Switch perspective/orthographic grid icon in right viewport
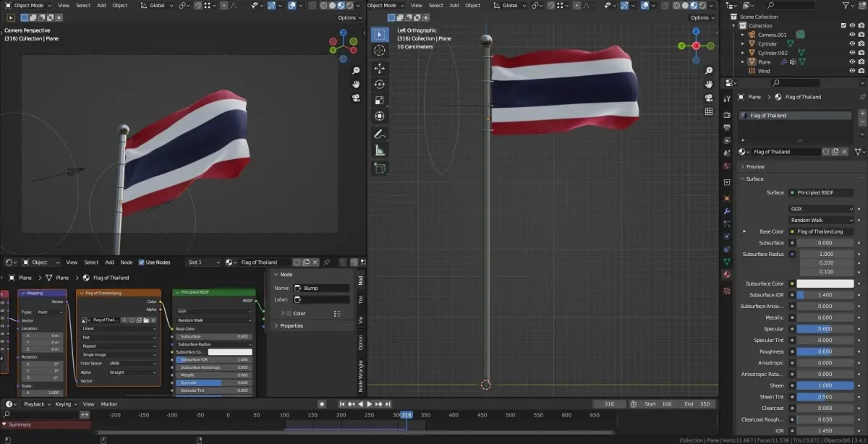The width and height of the screenshot is (868, 444). [709, 111]
